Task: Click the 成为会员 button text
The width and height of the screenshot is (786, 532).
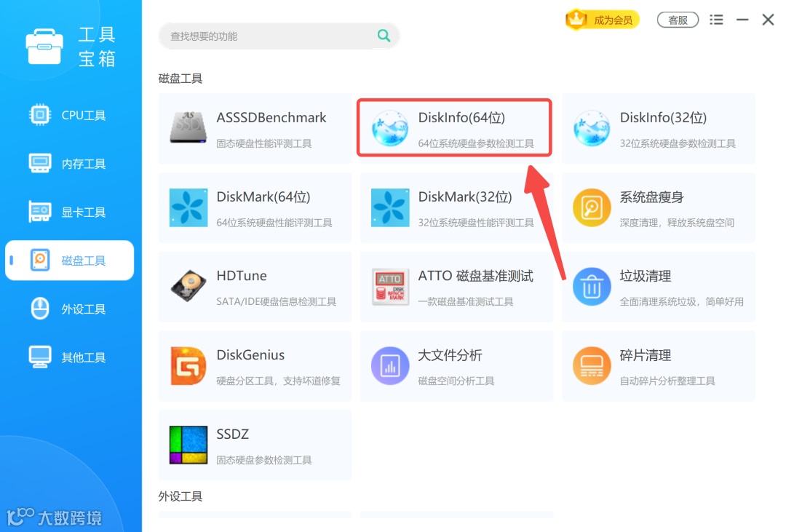Action: pyautogui.click(x=613, y=20)
